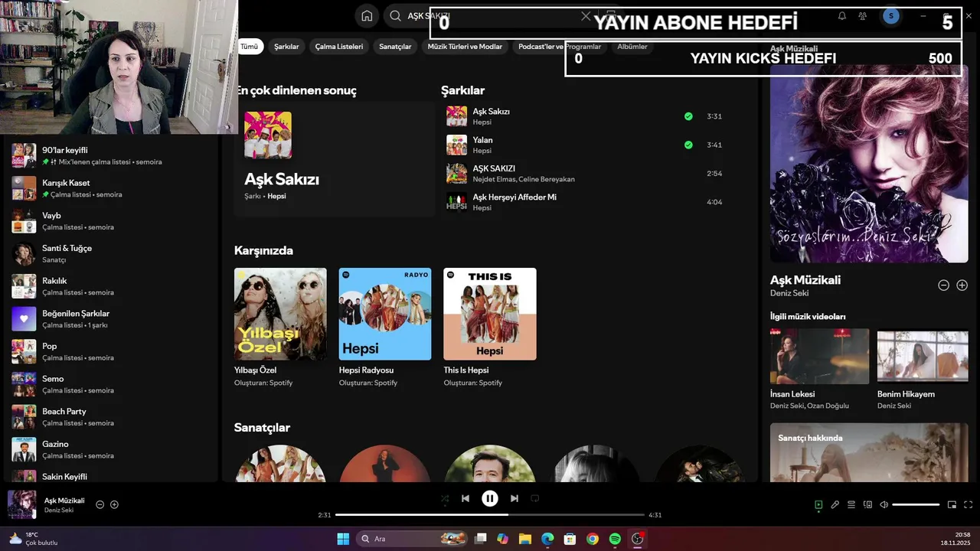Open Karışık Kaset playlist in sidebar
The image size is (980, 551).
point(112,188)
